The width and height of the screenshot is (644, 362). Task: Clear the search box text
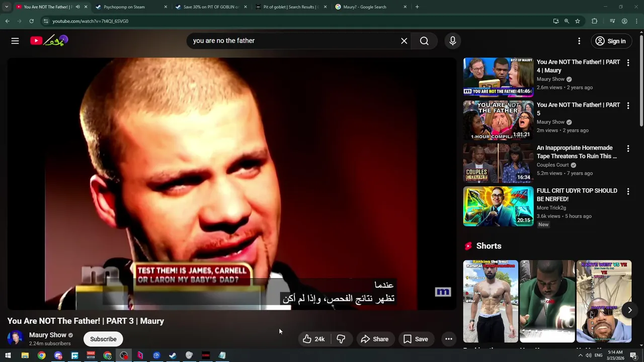point(404,41)
